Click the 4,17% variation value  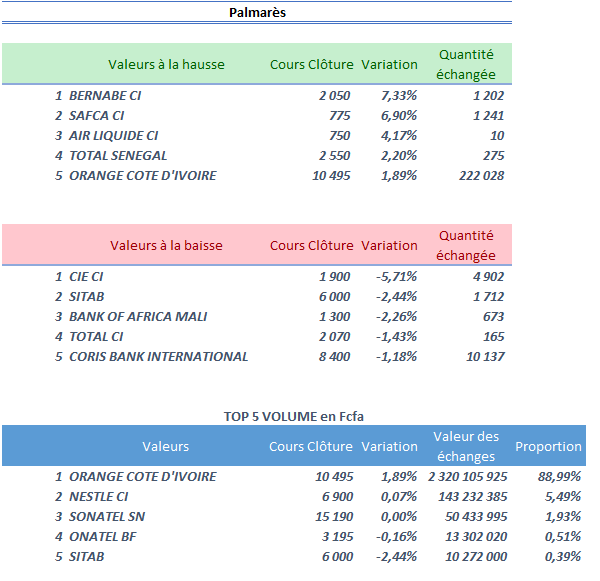point(399,135)
